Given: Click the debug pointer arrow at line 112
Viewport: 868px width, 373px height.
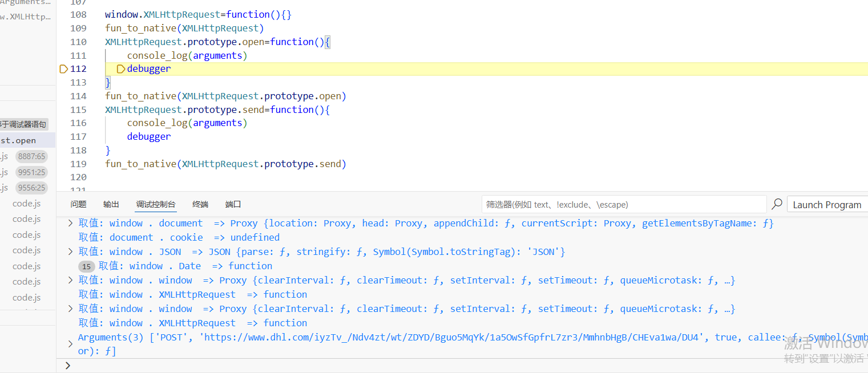Looking at the screenshot, I should click(x=63, y=69).
